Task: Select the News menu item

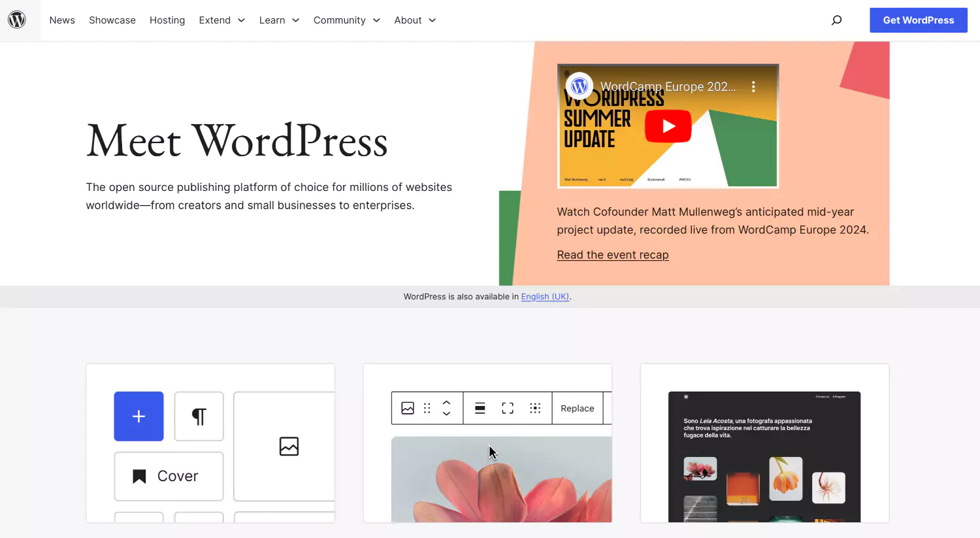Action: point(62,20)
